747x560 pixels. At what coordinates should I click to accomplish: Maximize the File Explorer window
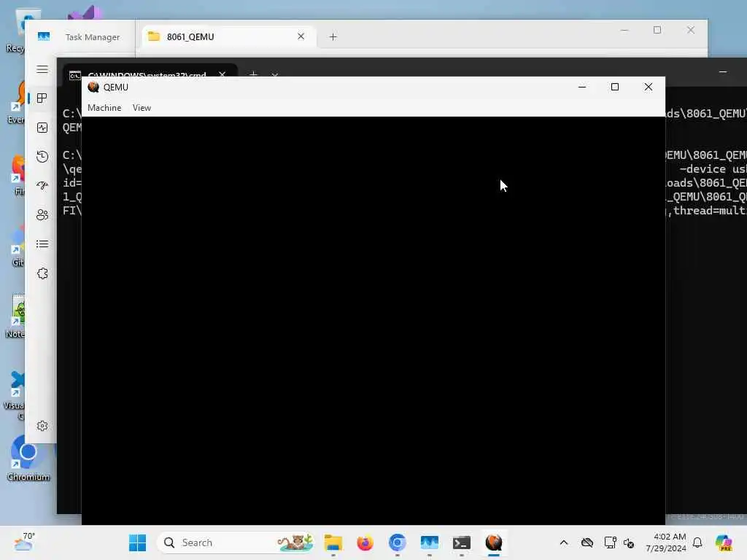click(x=657, y=30)
